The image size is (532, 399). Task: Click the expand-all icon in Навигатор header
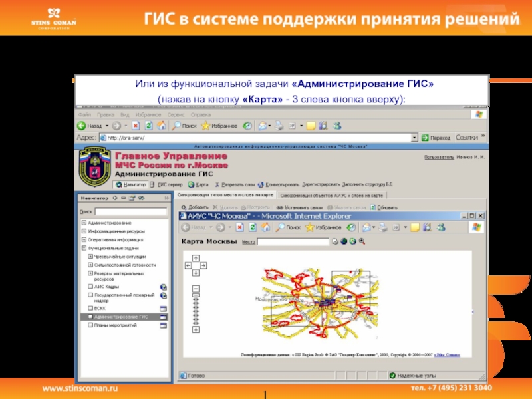(x=115, y=198)
